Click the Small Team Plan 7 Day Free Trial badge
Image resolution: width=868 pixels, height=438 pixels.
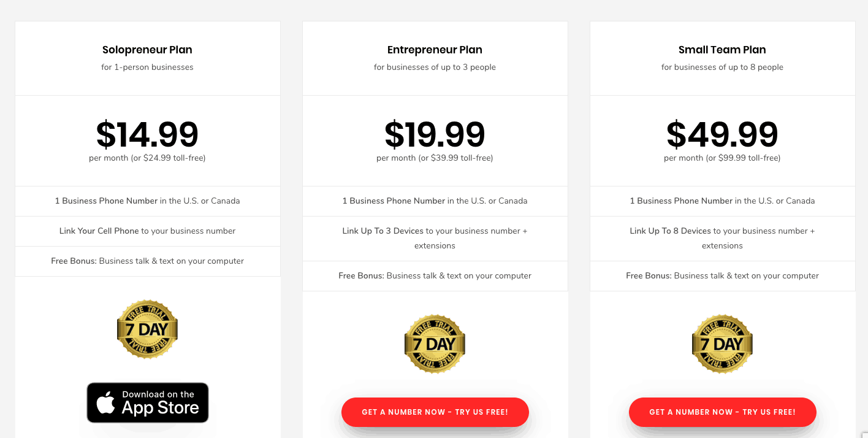[x=722, y=344]
